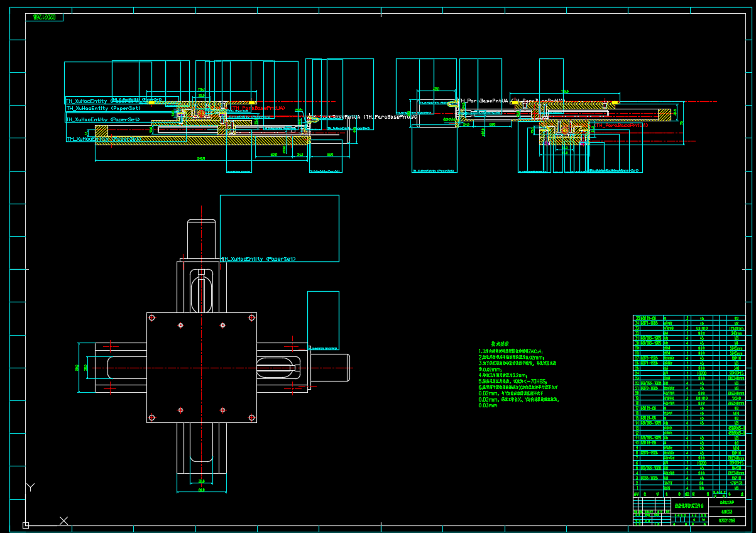Click the 0.03mm text in technical notes
Image resolution: width=756 pixels, height=533 pixels.
coord(488,405)
